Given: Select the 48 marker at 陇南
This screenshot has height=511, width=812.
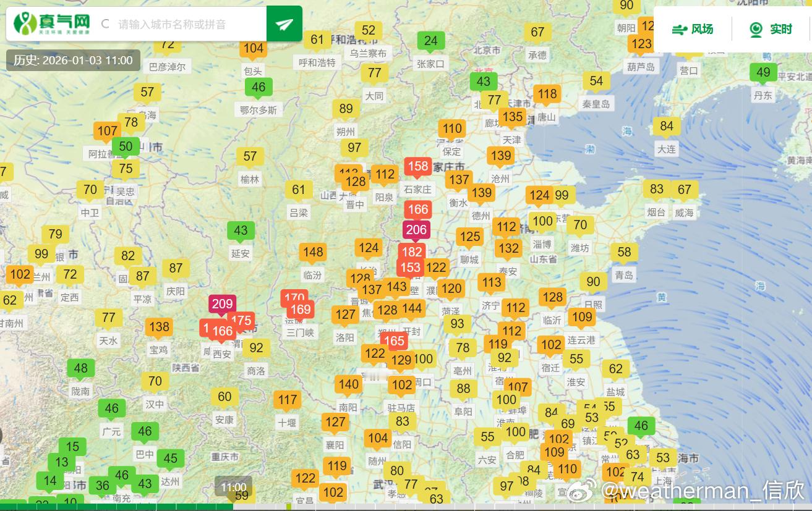Looking at the screenshot, I should click(80, 370).
